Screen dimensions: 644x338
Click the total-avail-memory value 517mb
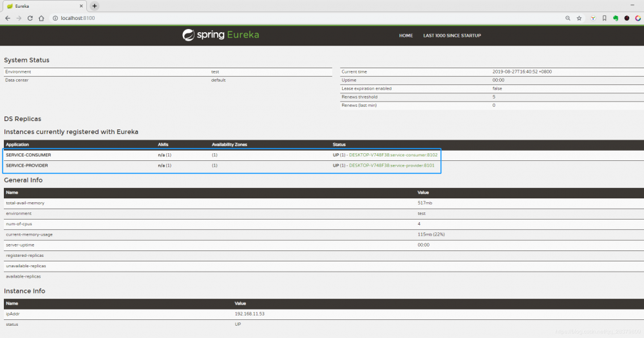424,203
